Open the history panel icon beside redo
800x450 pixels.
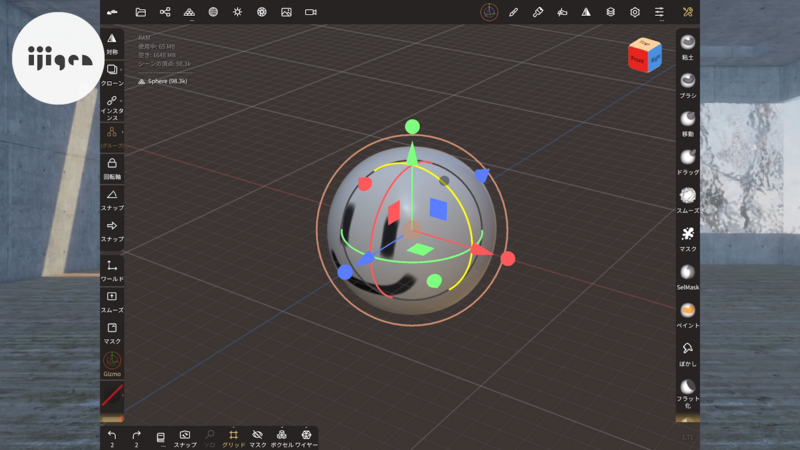(x=161, y=438)
